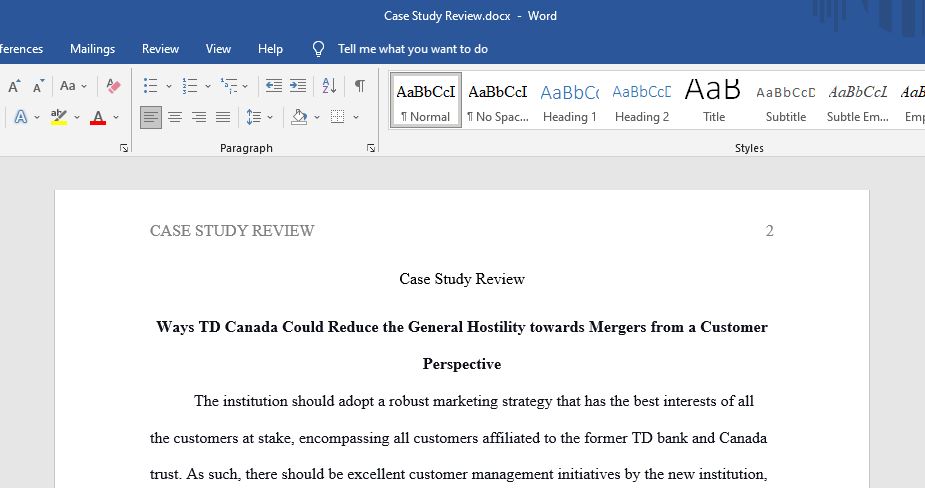This screenshot has width=925, height=488.
Task: Apply text effects with the outlined A icon
Action: [x=21, y=117]
